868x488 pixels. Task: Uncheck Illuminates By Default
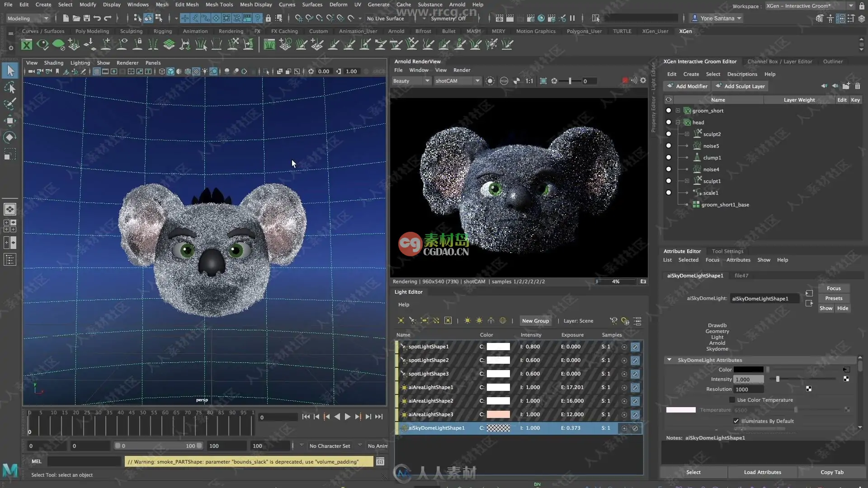(736, 421)
